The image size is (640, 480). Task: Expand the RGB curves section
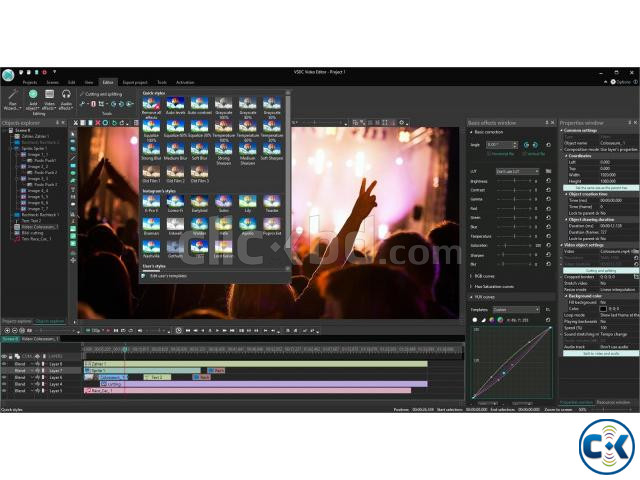click(x=471, y=276)
